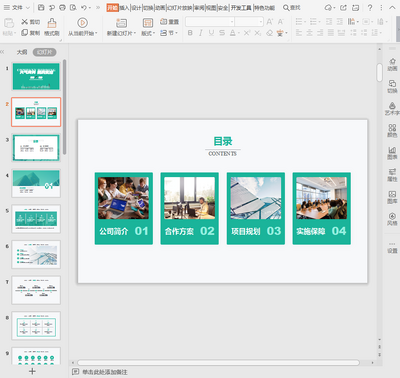
Task: Select slide 1 thumbnail
Action: (x=36, y=77)
